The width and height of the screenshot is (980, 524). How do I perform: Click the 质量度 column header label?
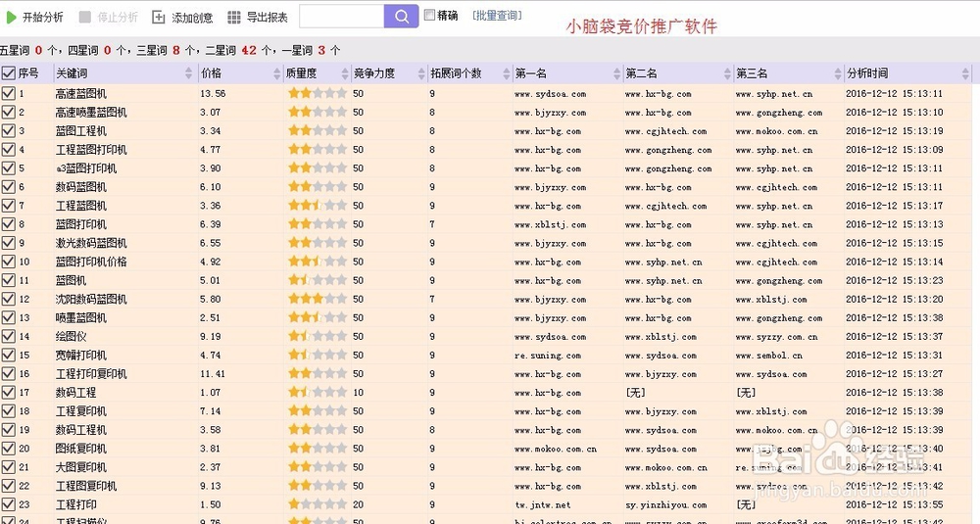301,73
